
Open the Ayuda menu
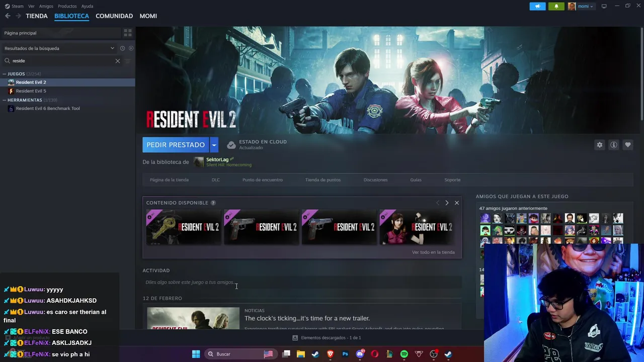[87, 6]
